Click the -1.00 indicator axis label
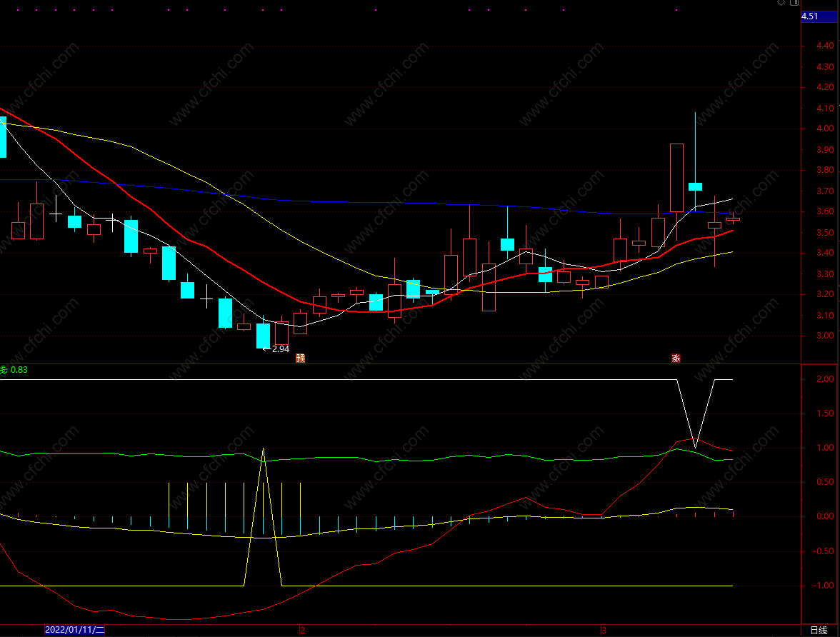 [824, 585]
